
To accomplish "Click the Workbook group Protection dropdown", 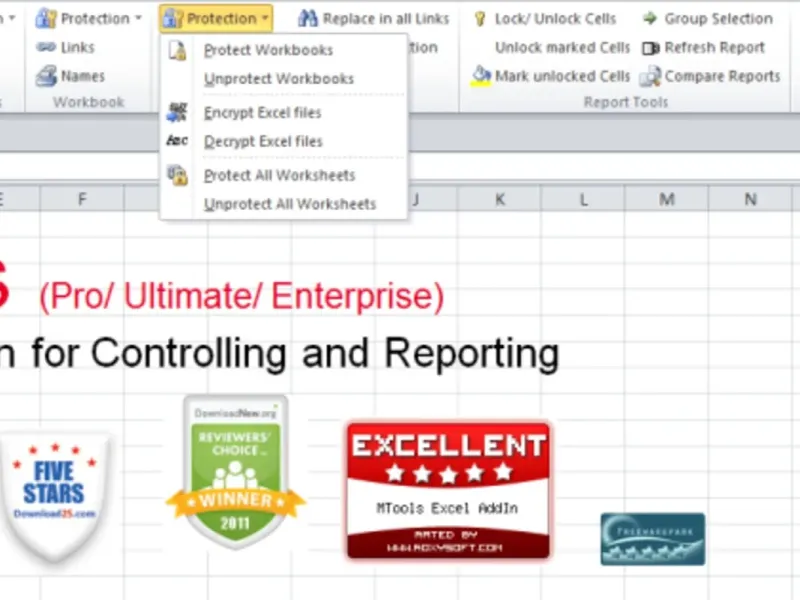I will point(89,19).
